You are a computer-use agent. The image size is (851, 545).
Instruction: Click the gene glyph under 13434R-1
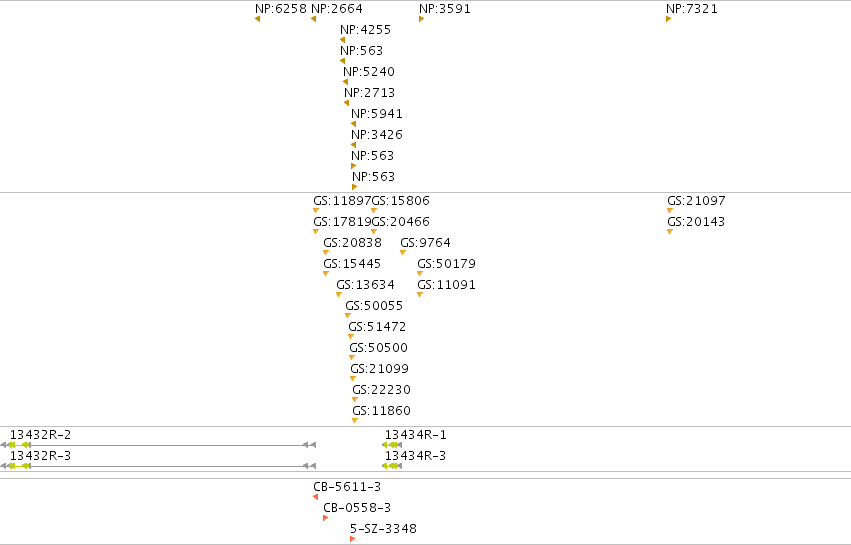(x=392, y=445)
